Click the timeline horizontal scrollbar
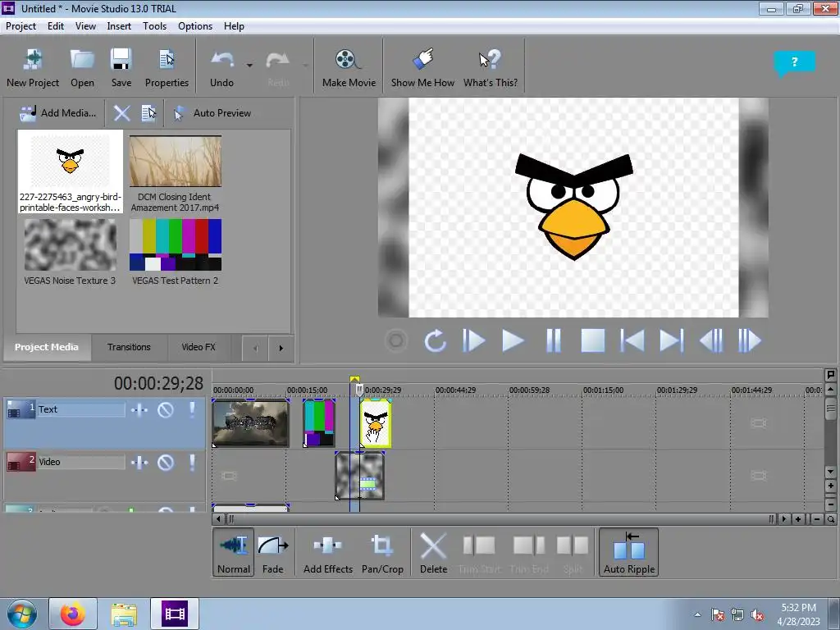 tap(500, 519)
